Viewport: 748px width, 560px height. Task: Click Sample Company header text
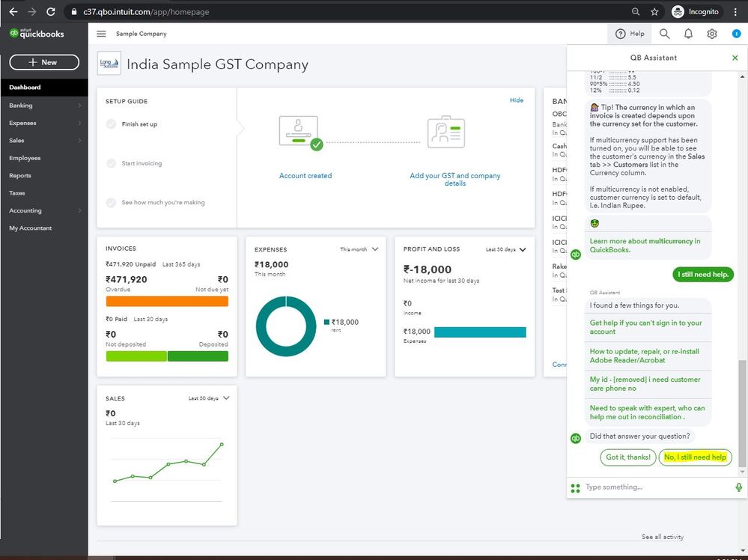click(x=142, y=34)
